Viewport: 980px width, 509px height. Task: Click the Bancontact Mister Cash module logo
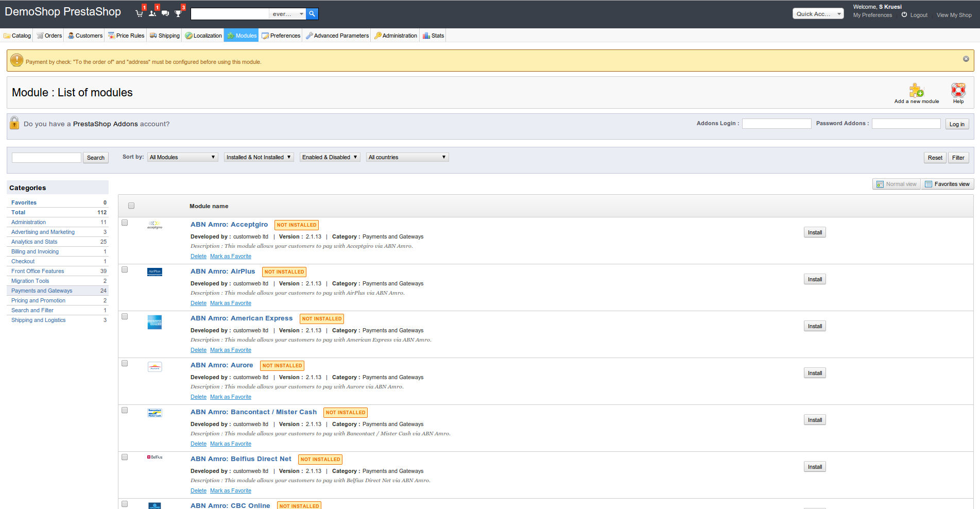coord(154,413)
